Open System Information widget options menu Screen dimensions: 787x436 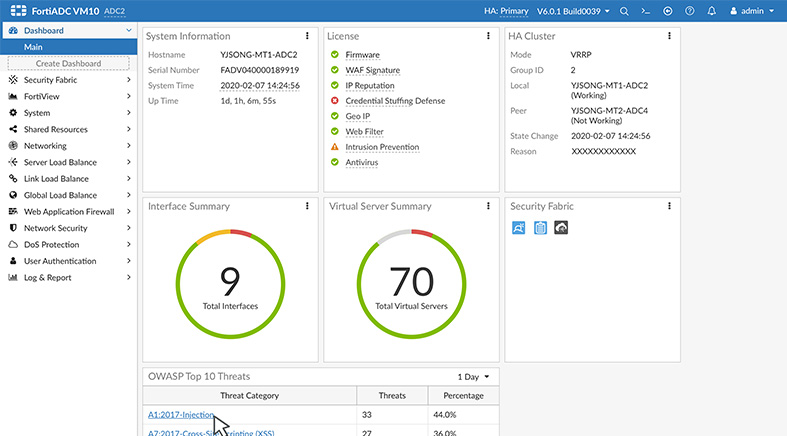click(307, 36)
